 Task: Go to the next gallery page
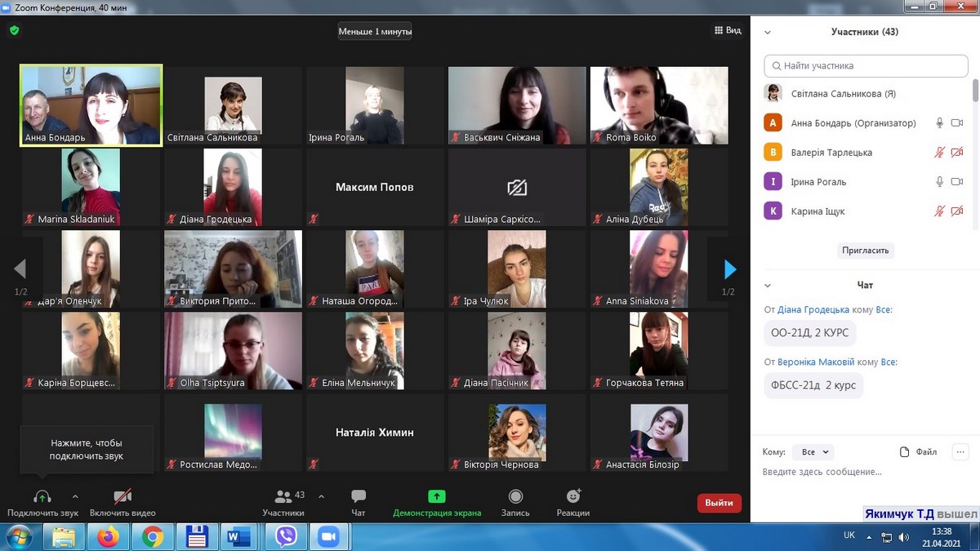[x=730, y=269]
